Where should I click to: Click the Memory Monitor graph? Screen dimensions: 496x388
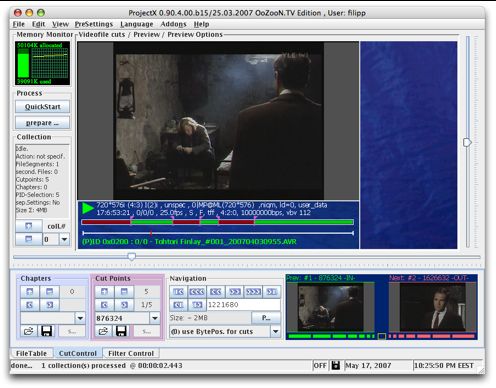coord(42,63)
